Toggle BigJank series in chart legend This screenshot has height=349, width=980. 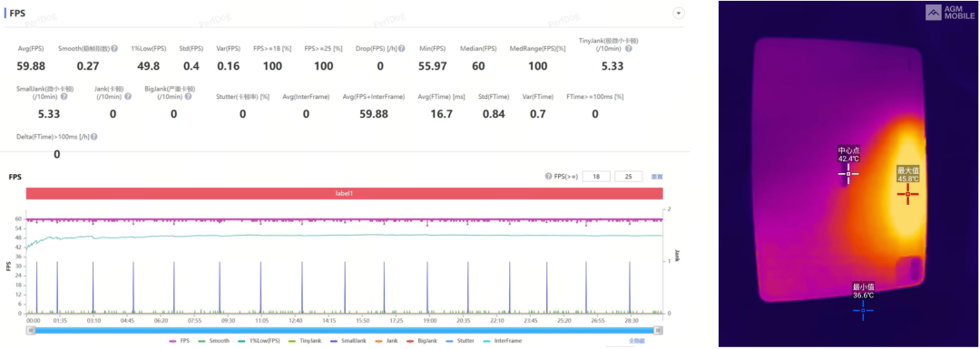(x=422, y=341)
